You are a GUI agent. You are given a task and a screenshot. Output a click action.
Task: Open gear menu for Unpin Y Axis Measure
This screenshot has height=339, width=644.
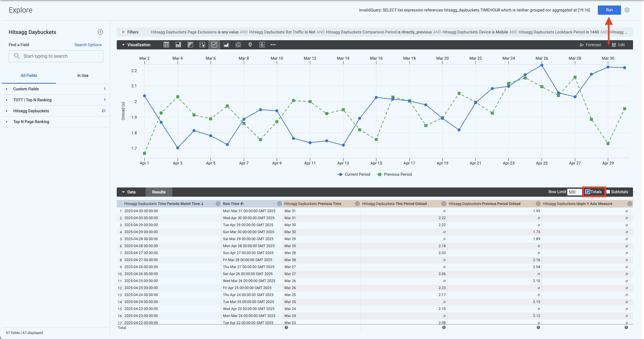tap(630, 204)
